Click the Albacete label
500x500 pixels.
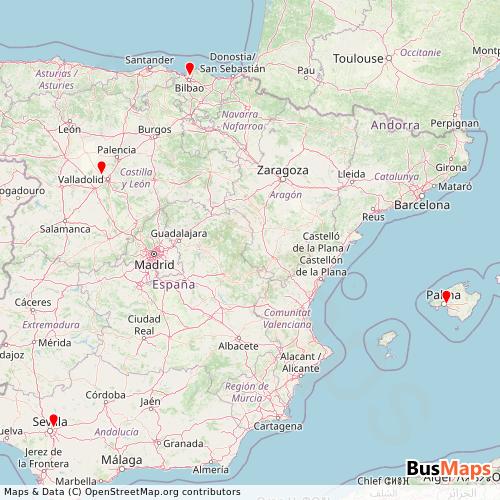(x=238, y=346)
